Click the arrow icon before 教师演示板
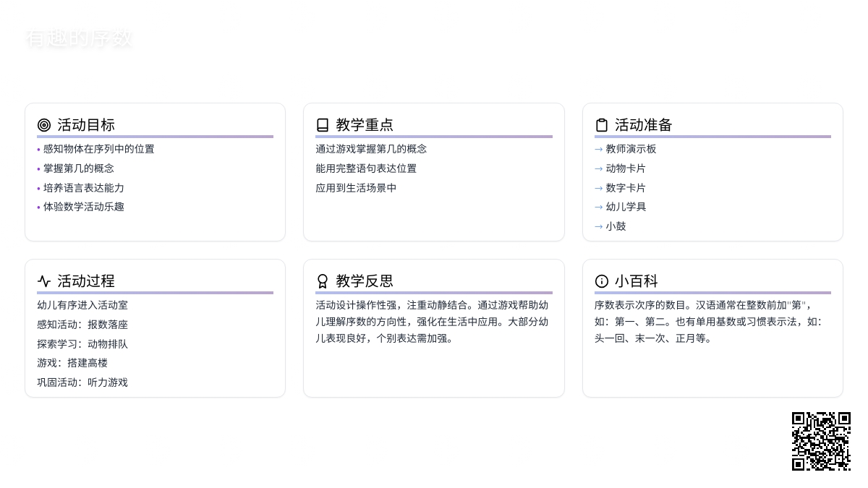The width and height of the screenshot is (868, 488). coord(598,150)
